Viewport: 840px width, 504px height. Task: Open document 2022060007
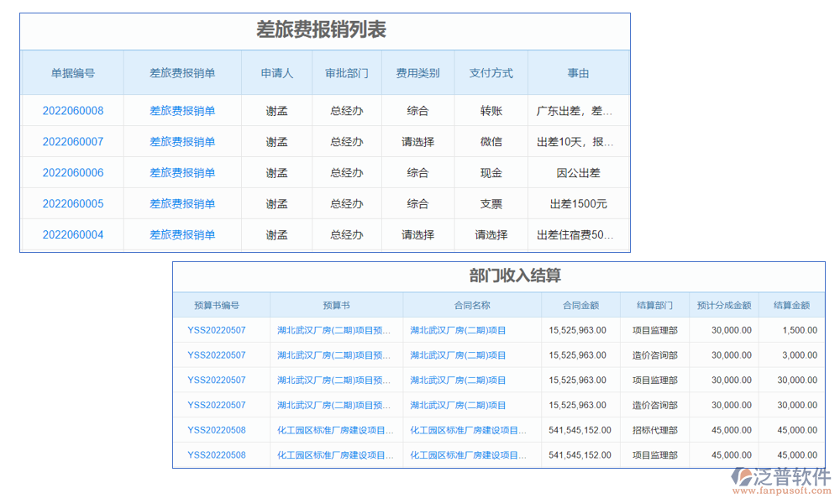pyautogui.click(x=71, y=141)
